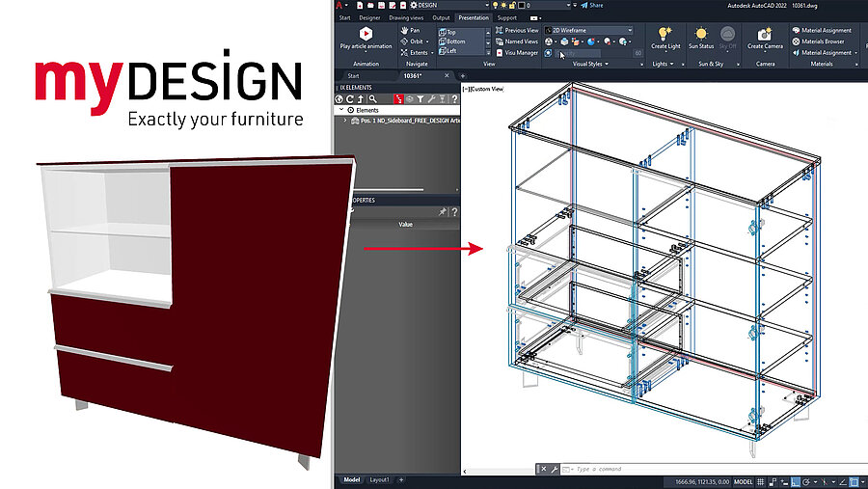Expand the Visual Styles panel title

[590, 65]
